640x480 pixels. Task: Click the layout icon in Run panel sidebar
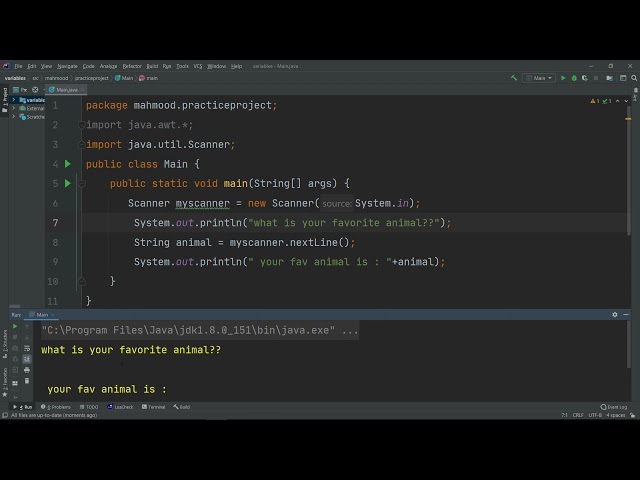click(x=15, y=383)
